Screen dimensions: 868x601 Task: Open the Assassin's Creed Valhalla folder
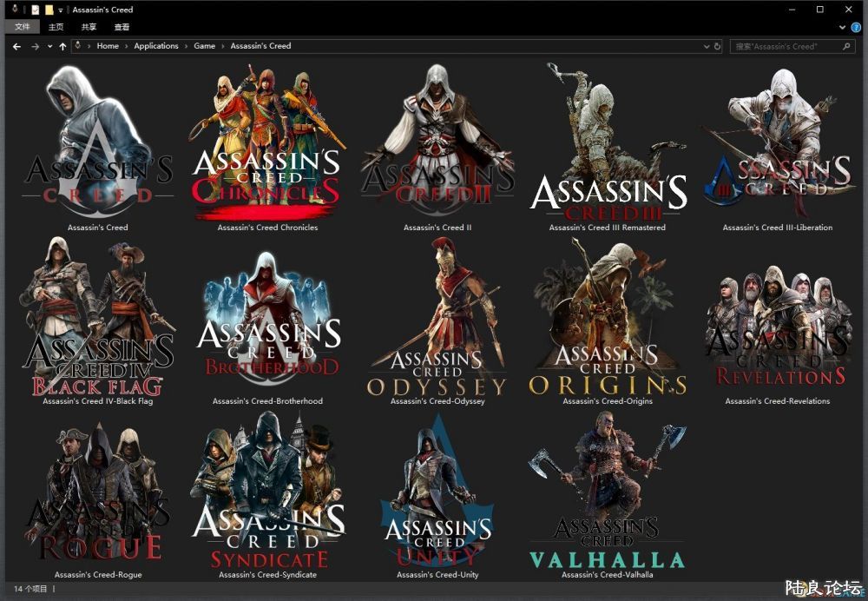(x=607, y=493)
